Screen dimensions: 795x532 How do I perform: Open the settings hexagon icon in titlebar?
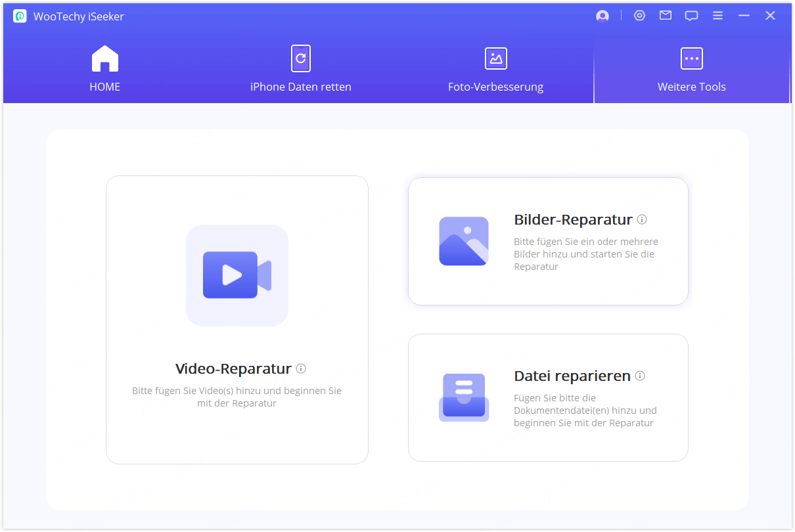(639, 15)
